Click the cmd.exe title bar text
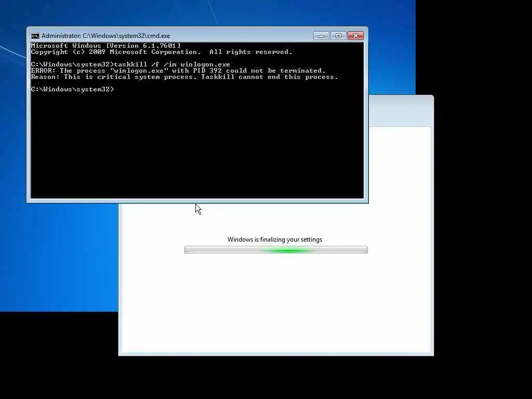 105,36
